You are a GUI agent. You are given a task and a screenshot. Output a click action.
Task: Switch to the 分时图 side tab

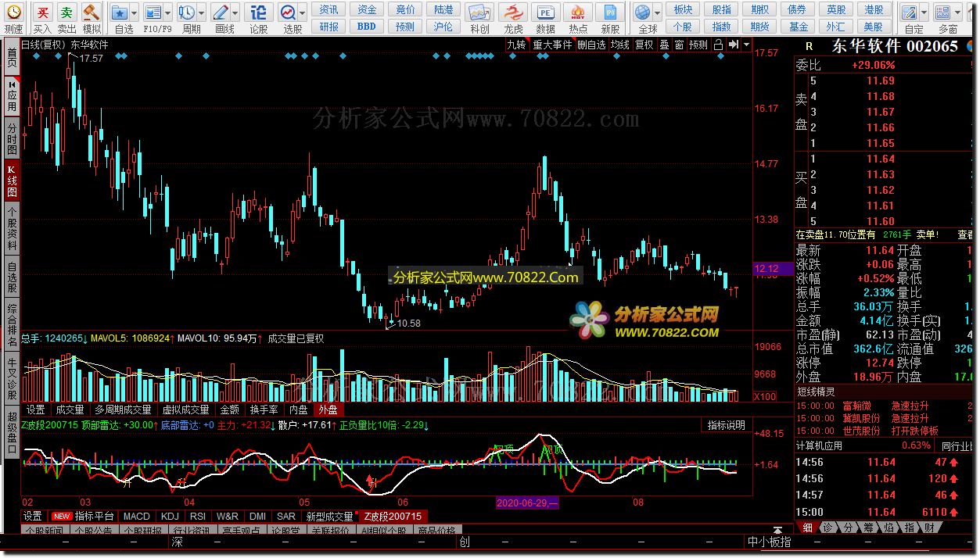pos(12,138)
